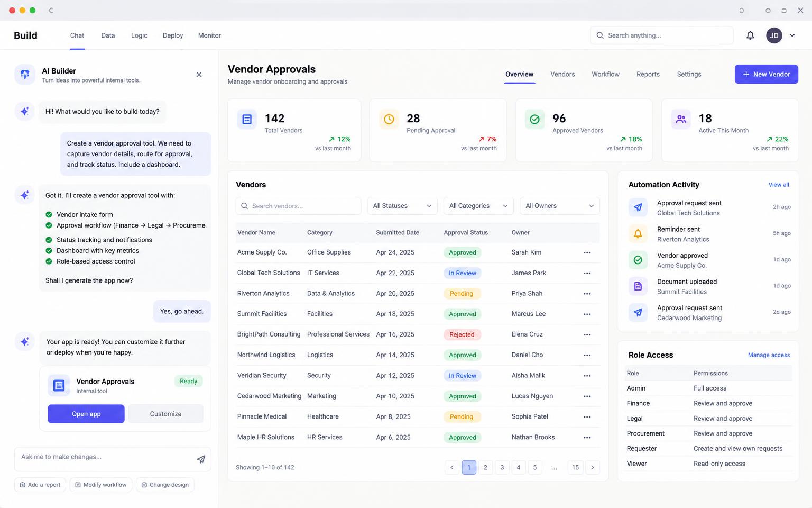
Task: Select the Overview tab
Action: pos(519,74)
